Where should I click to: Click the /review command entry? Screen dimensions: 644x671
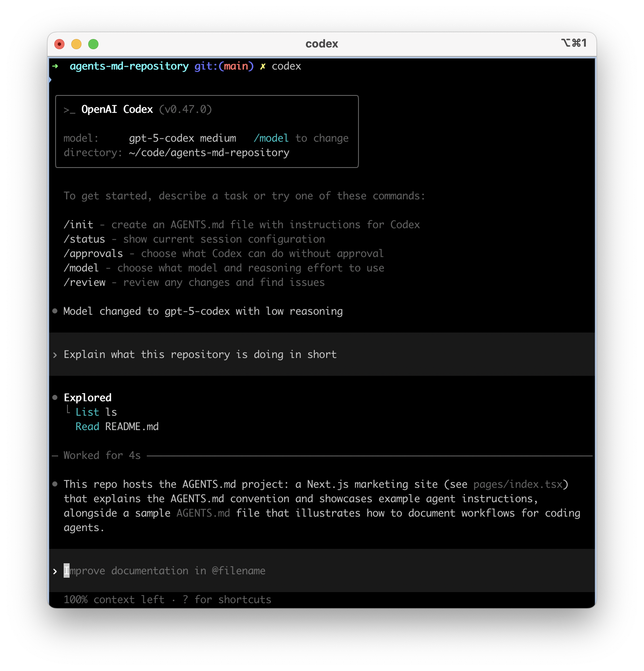tap(84, 282)
